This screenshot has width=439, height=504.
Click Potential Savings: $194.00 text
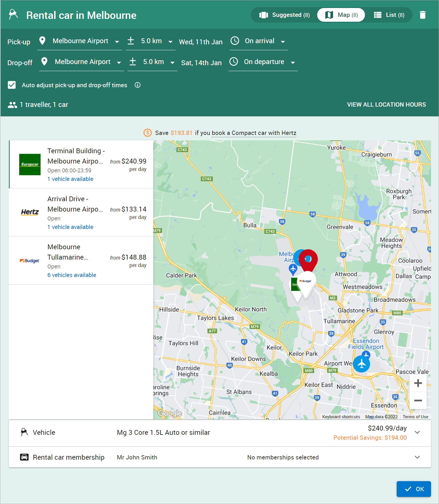click(x=370, y=438)
